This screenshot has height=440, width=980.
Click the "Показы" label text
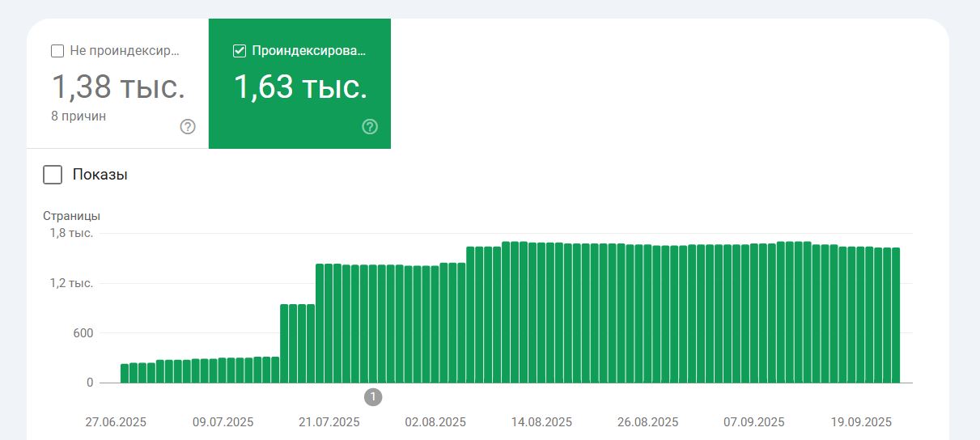(x=100, y=175)
